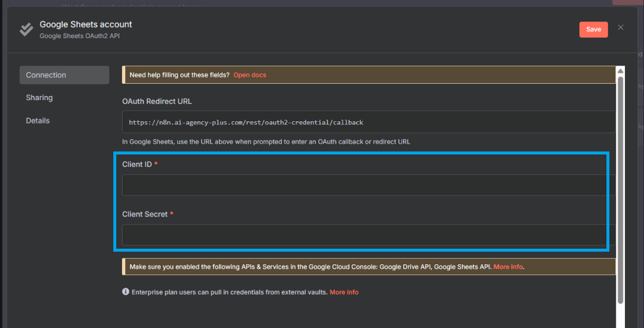The height and width of the screenshot is (328, 644).
Task: Click the OAuth Redirect URL label
Action: coord(157,101)
